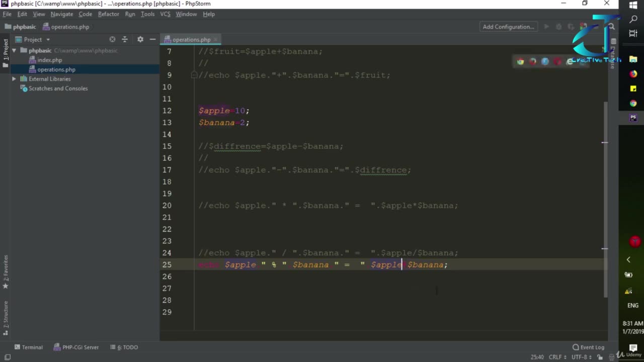Click $banana variable on line 13
The width and height of the screenshot is (644, 362).
[217, 122]
